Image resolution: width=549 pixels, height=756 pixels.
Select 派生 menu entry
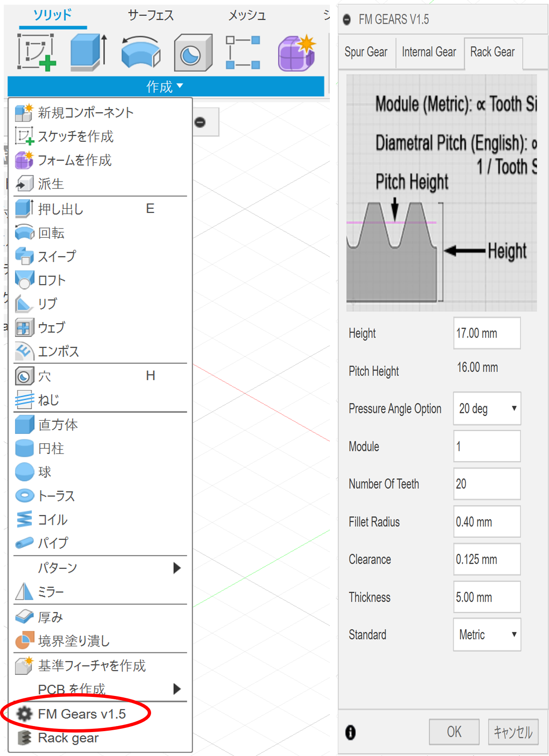click(100, 184)
